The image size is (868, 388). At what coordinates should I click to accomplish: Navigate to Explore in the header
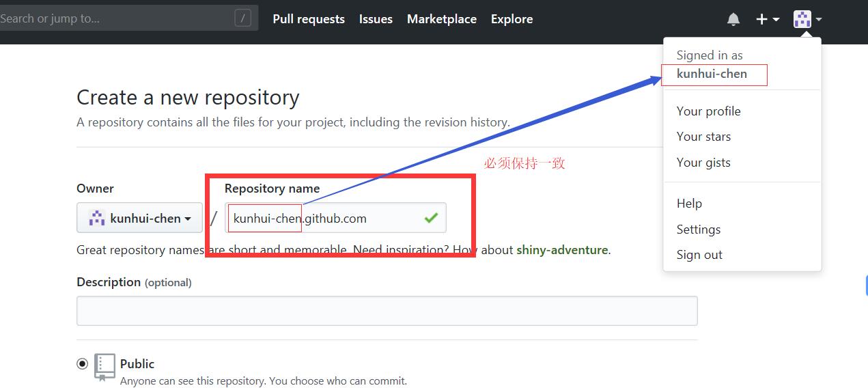pos(512,19)
